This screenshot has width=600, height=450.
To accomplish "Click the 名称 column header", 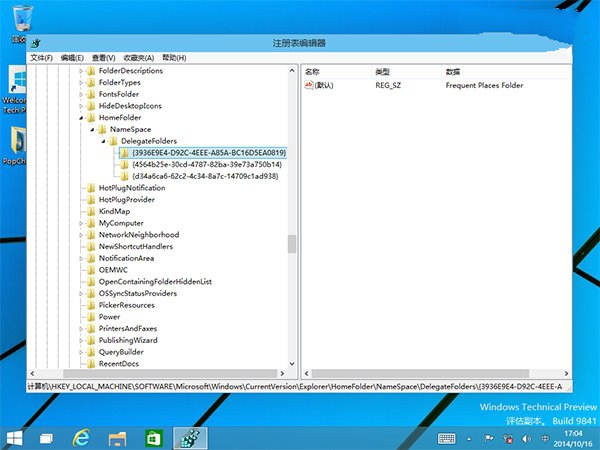I will click(337, 72).
